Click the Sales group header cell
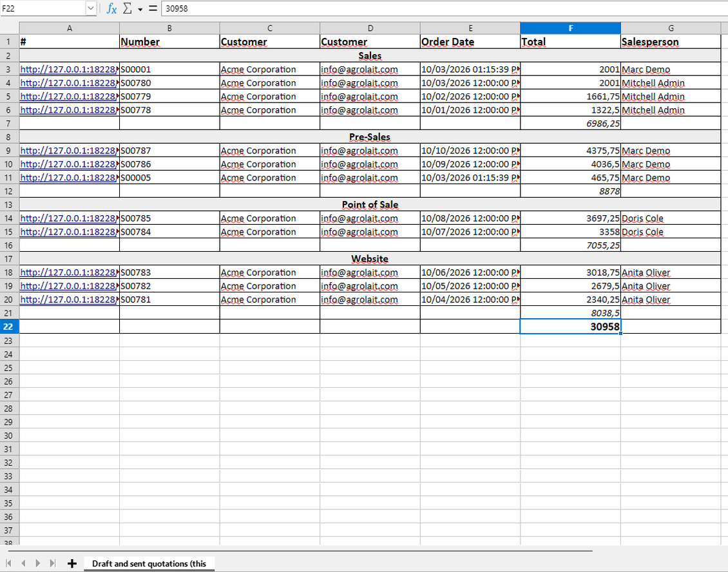 pyautogui.click(x=370, y=55)
